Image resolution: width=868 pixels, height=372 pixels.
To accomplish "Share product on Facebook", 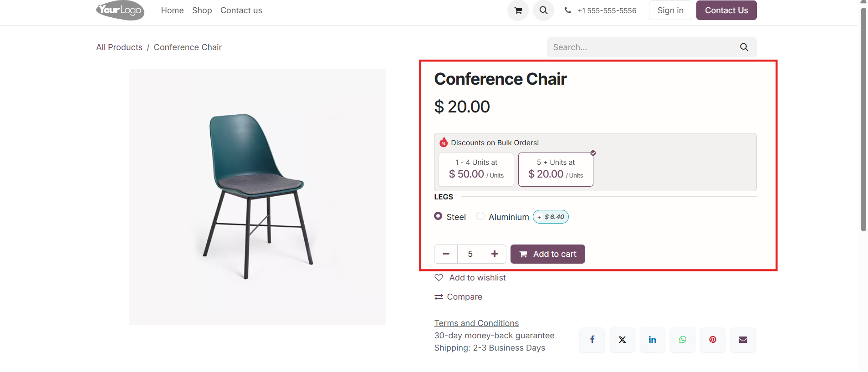I will coord(592,340).
